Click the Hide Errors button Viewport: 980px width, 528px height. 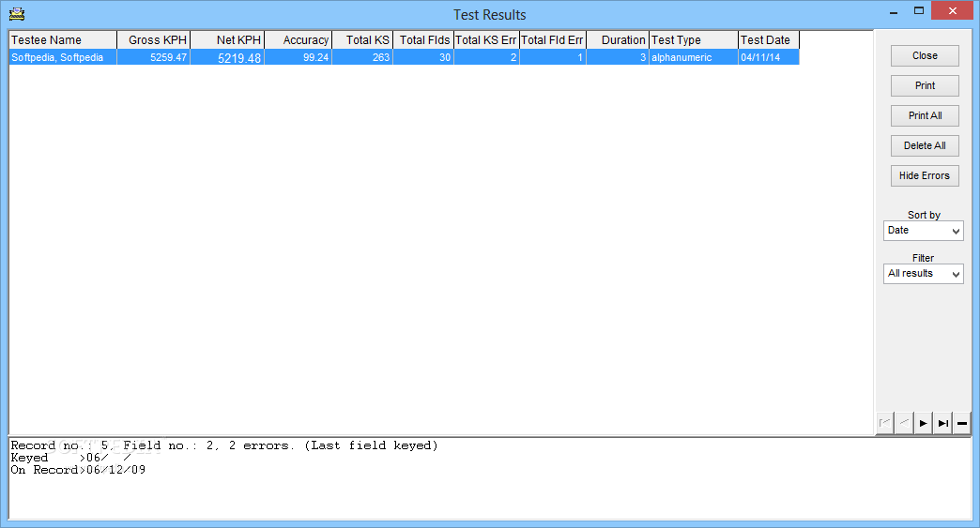pos(925,175)
